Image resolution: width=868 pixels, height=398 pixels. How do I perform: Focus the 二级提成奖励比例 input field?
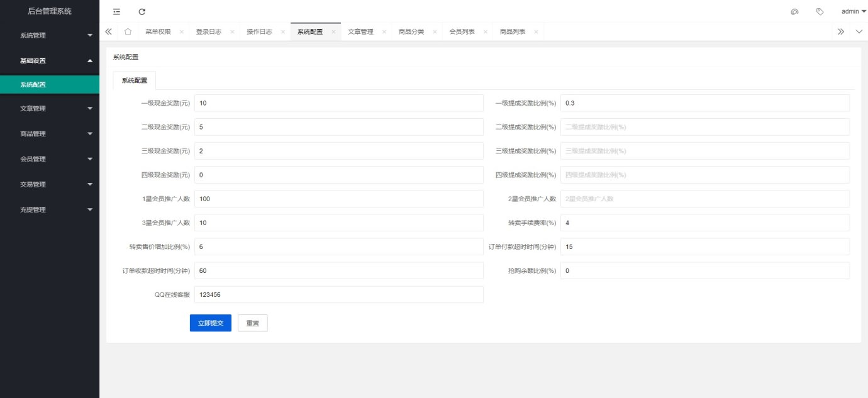pos(704,127)
